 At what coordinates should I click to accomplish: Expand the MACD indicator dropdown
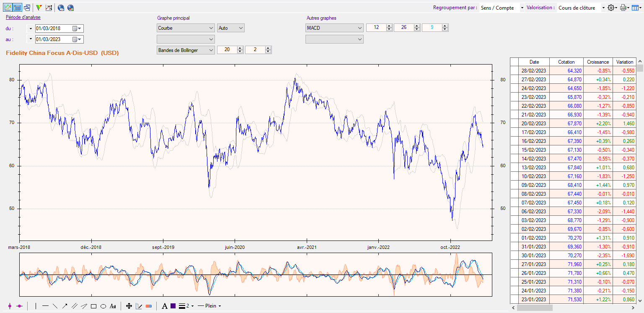point(335,28)
